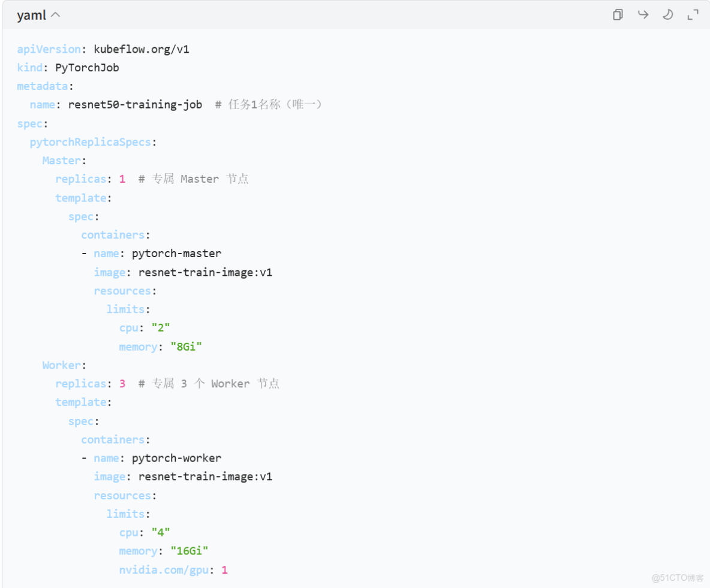Click the pytorch-worker container name

click(176, 458)
